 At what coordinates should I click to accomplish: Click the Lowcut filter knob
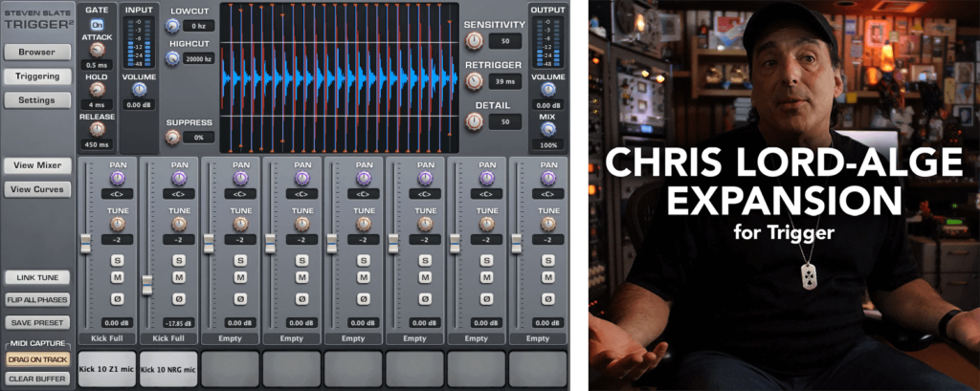pos(172,26)
